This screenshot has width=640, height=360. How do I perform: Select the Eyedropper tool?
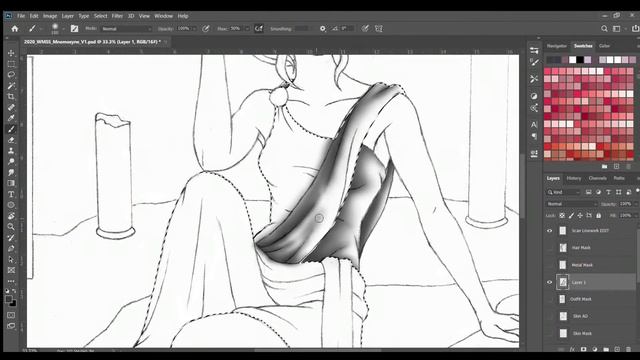pyautogui.click(x=11, y=118)
